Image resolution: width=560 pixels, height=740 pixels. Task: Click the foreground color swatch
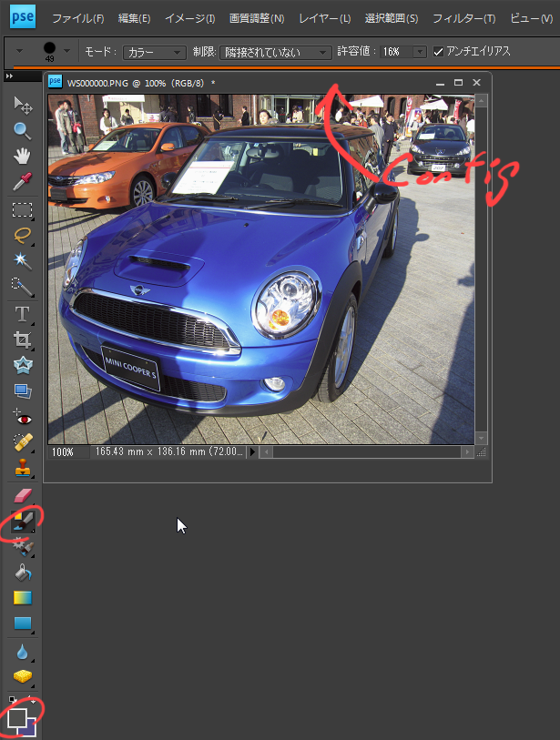coord(17,718)
